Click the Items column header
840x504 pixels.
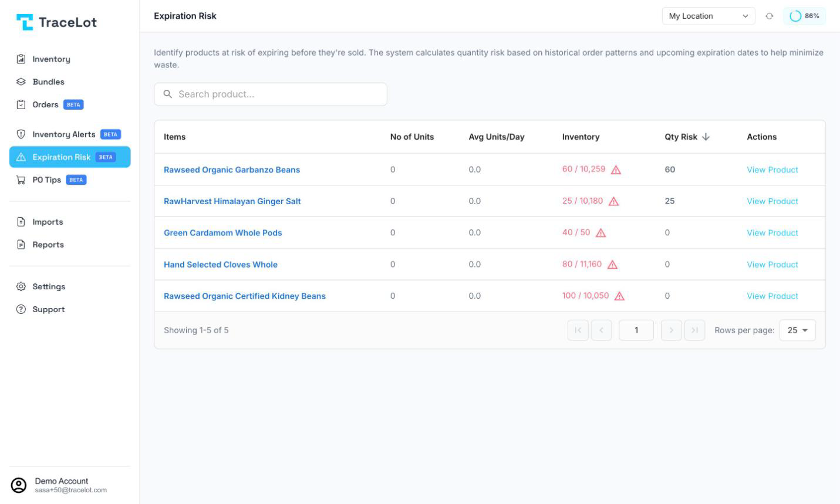[174, 137]
